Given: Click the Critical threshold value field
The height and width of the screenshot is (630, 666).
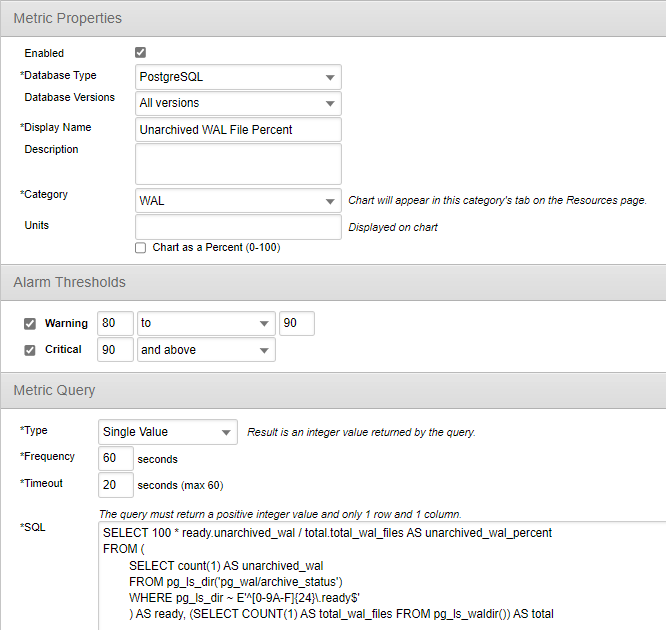Looking at the screenshot, I should pyautogui.click(x=114, y=350).
